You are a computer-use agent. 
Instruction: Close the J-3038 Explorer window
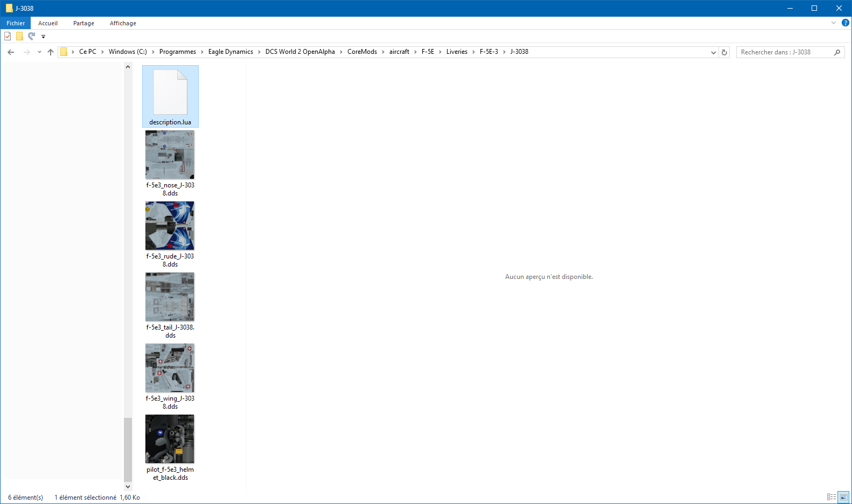(x=839, y=8)
